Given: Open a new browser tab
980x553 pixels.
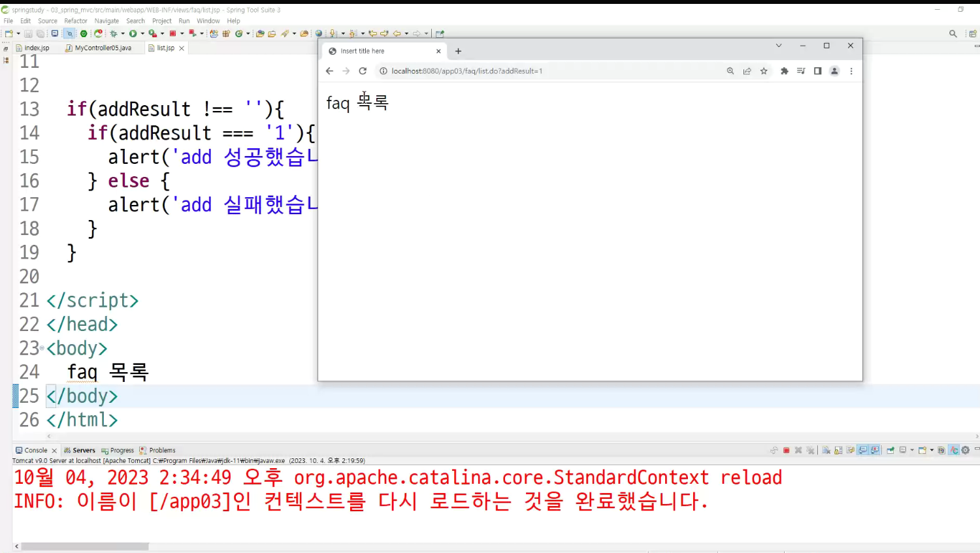Looking at the screenshot, I should pyautogui.click(x=458, y=51).
